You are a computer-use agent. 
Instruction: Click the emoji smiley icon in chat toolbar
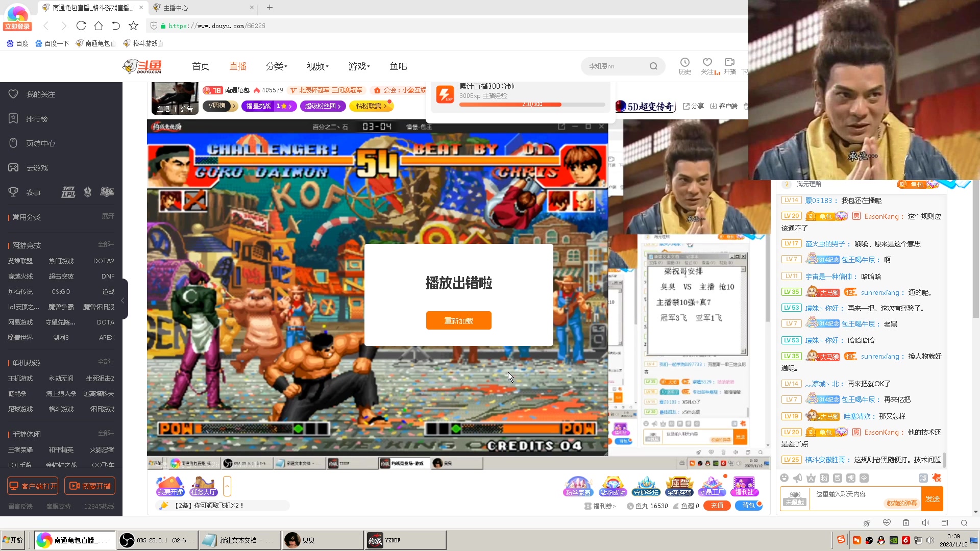click(785, 478)
